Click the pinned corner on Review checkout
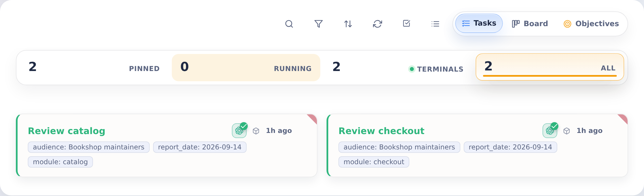This screenshot has height=196, width=644. 624,118
